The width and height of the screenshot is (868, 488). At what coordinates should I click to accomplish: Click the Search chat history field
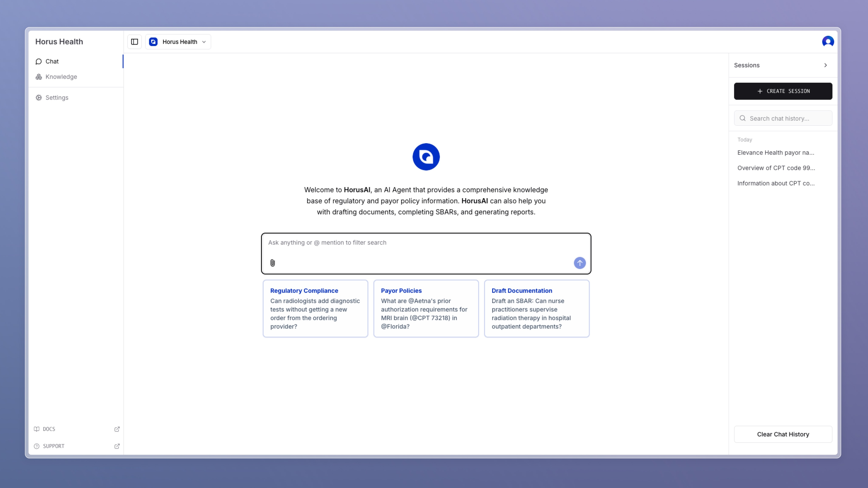(788, 118)
